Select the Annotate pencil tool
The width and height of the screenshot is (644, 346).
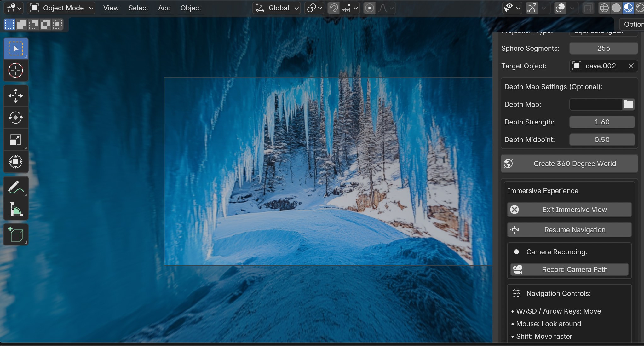16,187
